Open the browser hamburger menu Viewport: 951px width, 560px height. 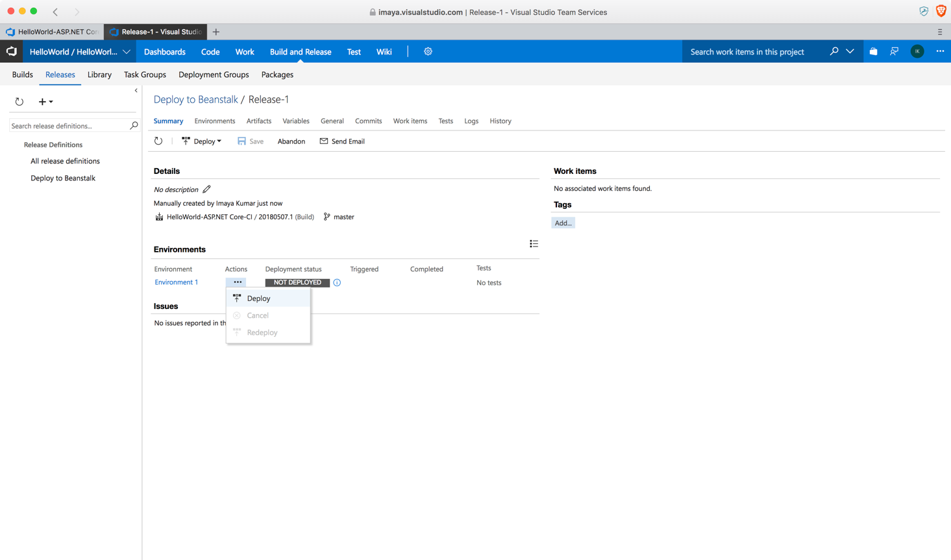point(939,32)
